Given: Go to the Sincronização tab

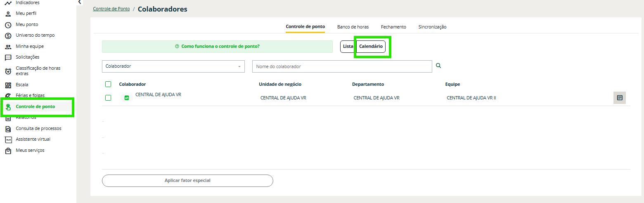Looking at the screenshot, I should coord(432,27).
